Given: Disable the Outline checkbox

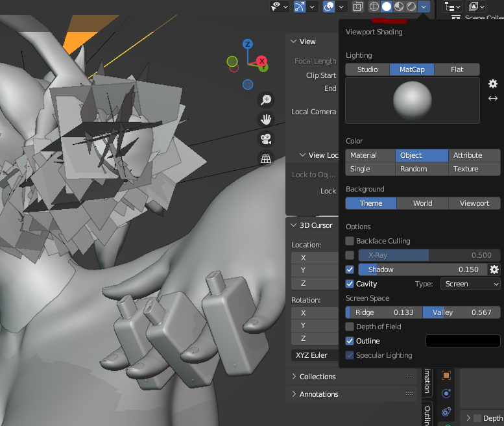Looking at the screenshot, I should 350,341.
